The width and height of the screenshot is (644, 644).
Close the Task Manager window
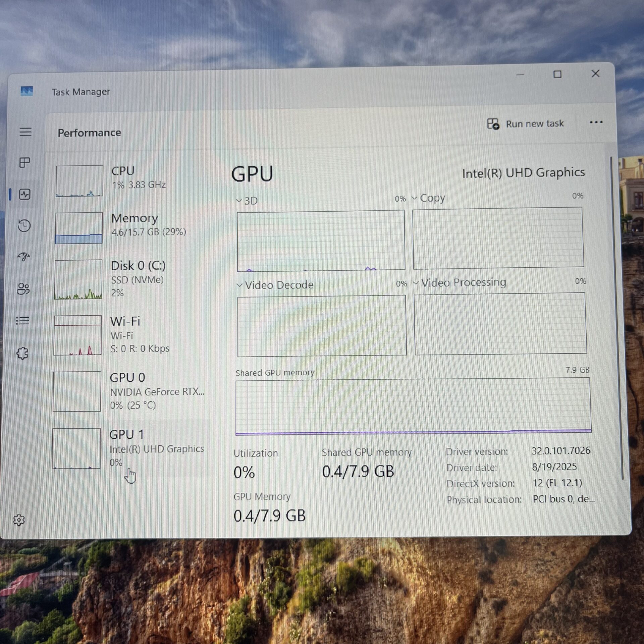(595, 73)
